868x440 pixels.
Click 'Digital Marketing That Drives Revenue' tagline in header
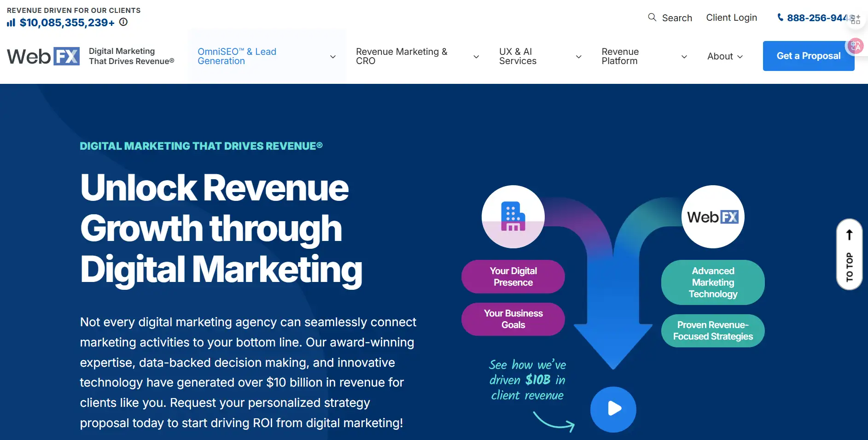[131, 56]
